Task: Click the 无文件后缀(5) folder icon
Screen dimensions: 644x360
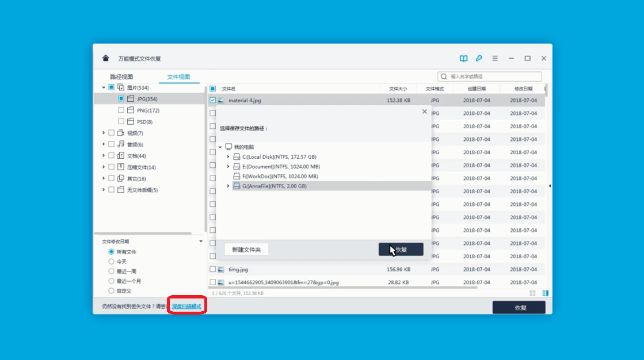Action: point(121,190)
